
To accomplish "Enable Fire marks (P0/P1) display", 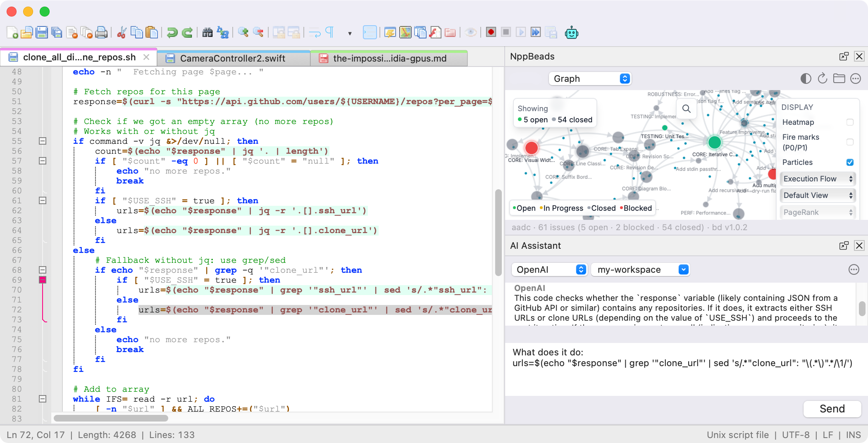I will pos(850,142).
